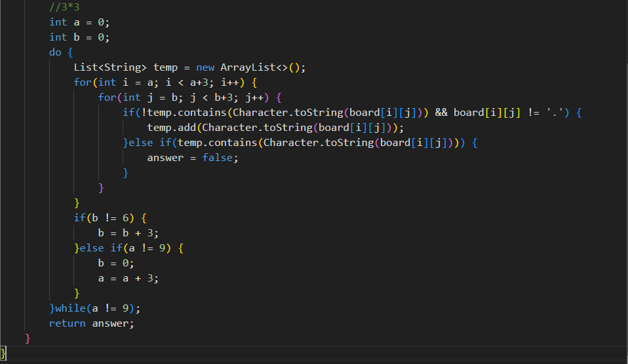The width and height of the screenshot is (628, 364).
Task: Click the 'temp.add(Character.toString' line
Action: click(275, 128)
